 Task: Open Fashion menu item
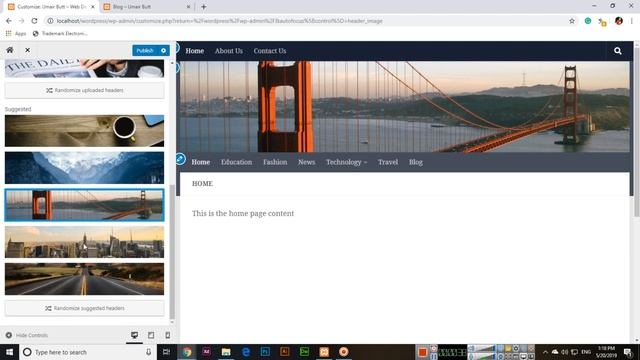(275, 162)
